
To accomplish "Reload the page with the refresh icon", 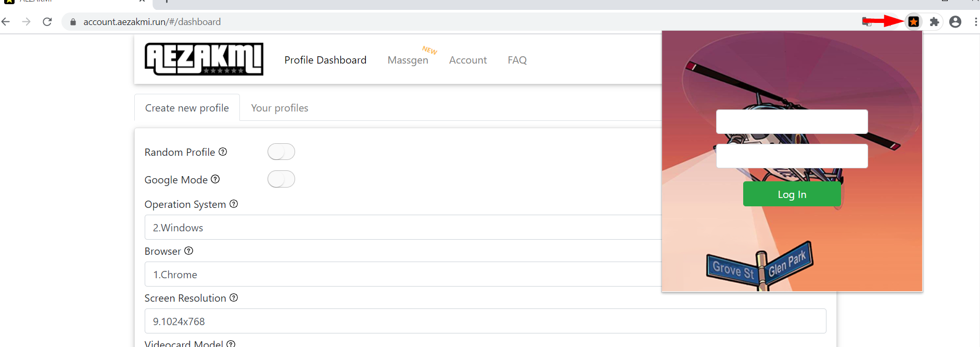I will pos(47,22).
